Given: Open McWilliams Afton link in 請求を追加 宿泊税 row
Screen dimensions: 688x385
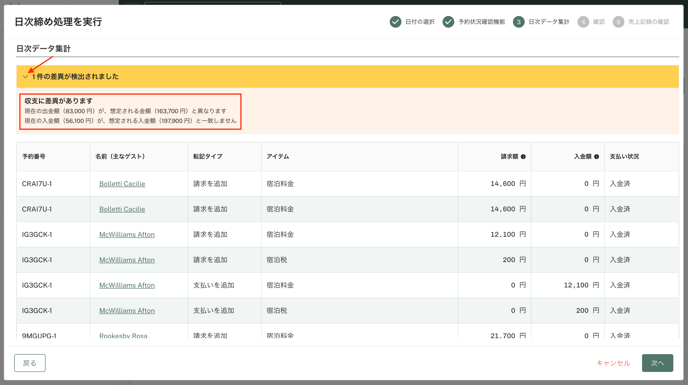Looking at the screenshot, I should click(x=127, y=260).
